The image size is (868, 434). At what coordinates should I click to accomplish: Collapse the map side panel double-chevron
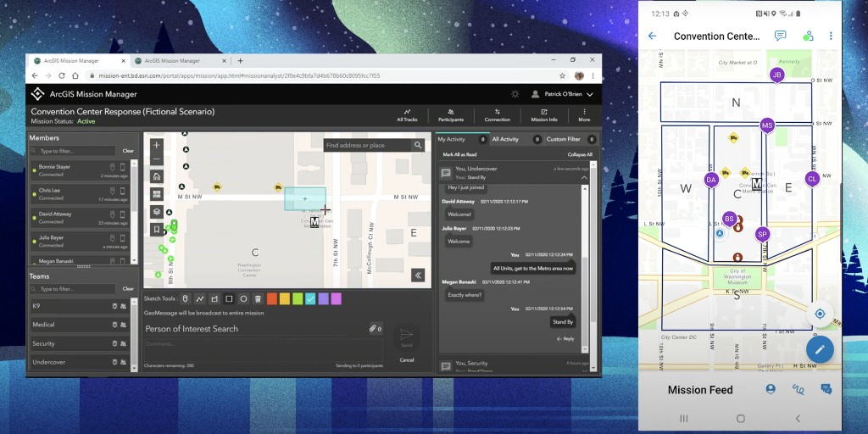click(418, 275)
